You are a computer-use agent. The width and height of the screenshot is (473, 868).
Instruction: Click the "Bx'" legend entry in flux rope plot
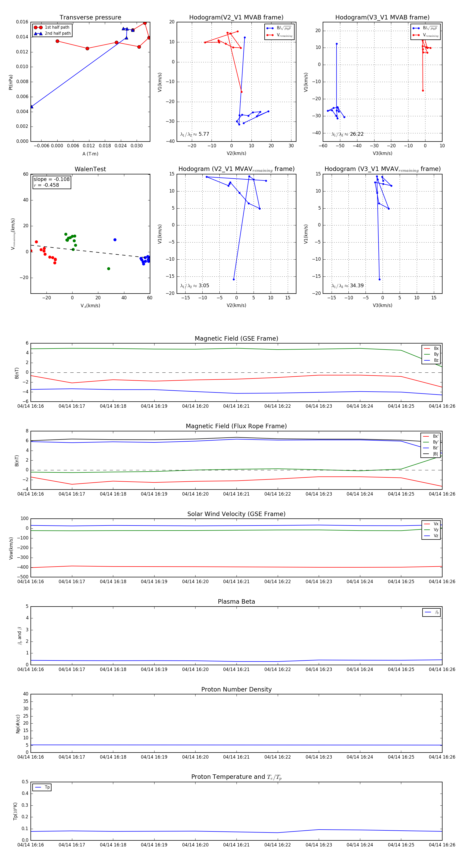[x=431, y=436]
